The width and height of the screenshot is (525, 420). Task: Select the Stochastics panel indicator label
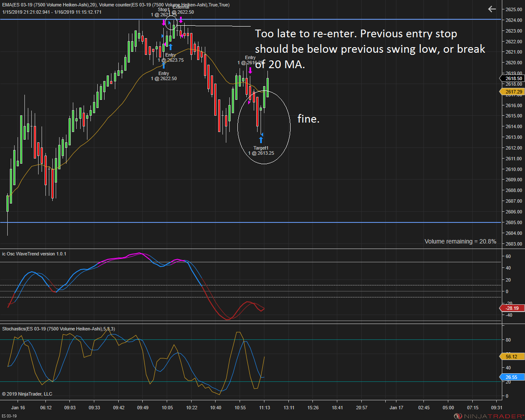click(58, 329)
